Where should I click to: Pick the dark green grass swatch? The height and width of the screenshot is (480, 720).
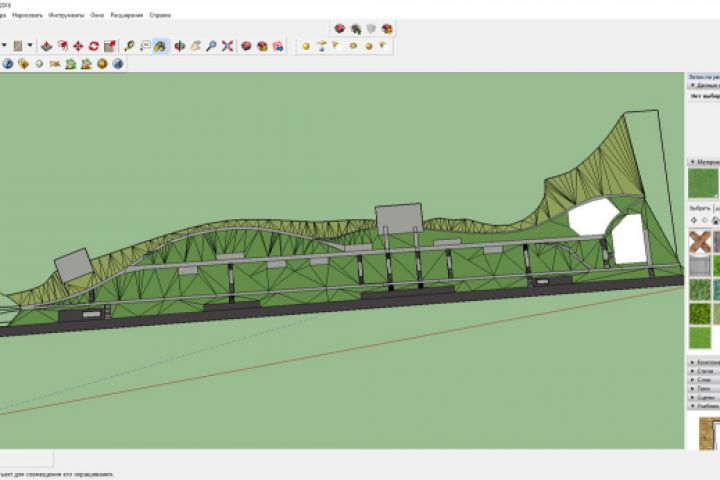tap(700, 313)
